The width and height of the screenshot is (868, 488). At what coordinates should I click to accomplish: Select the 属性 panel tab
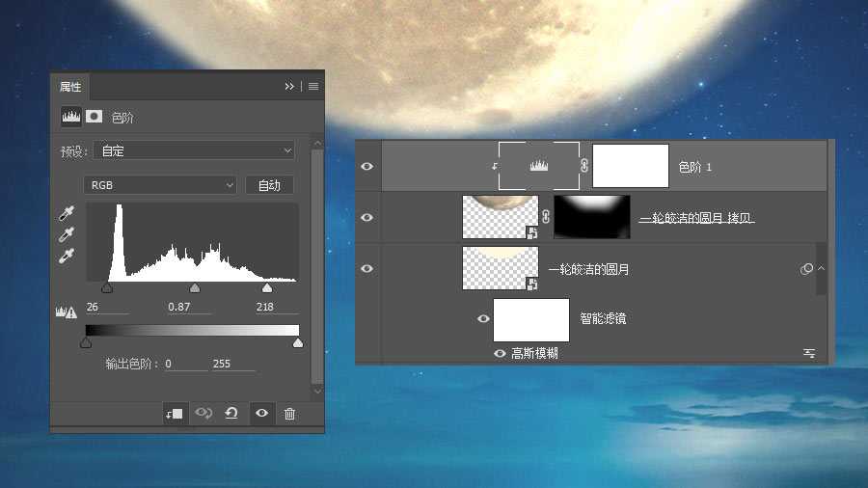pos(71,87)
